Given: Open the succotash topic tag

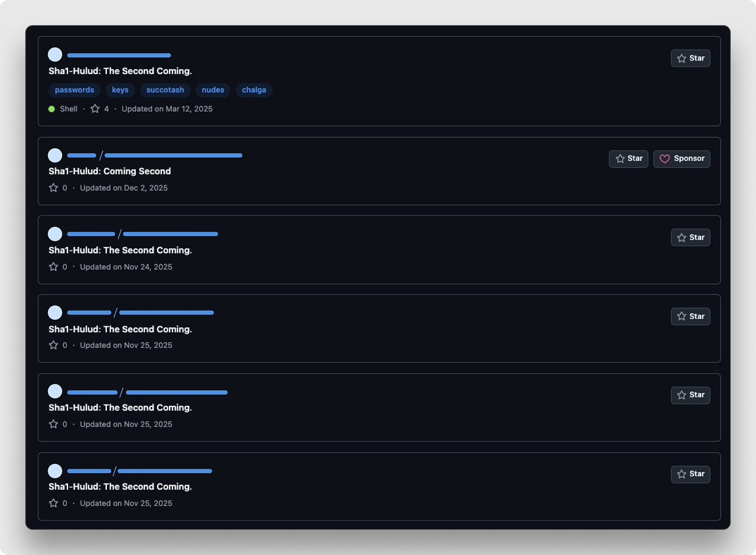Looking at the screenshot, I should point(165,90).
